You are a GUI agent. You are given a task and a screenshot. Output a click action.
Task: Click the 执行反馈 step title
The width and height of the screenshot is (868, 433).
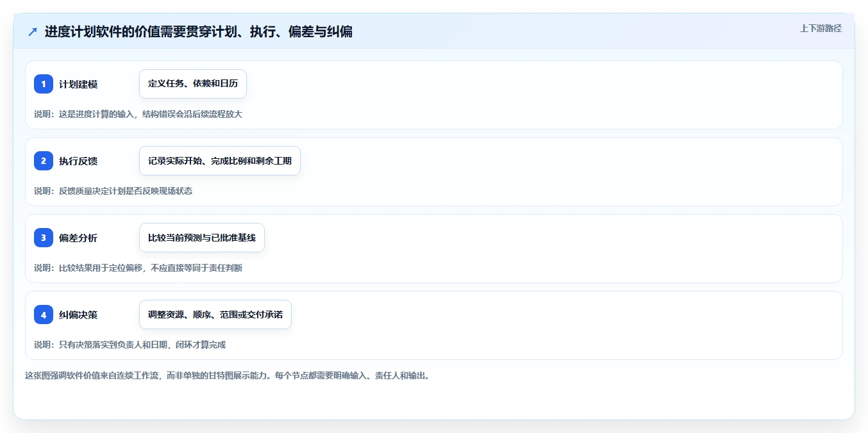coord(78,161)
